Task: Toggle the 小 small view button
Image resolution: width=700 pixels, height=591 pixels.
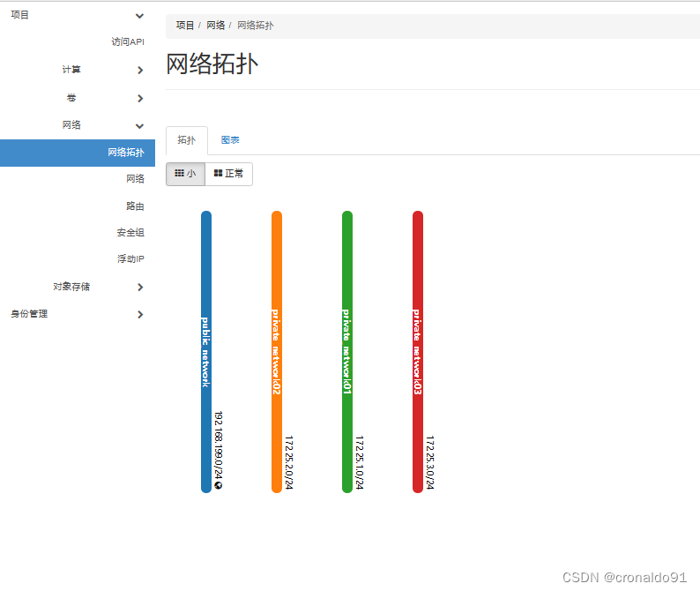Action: [185, 174]
